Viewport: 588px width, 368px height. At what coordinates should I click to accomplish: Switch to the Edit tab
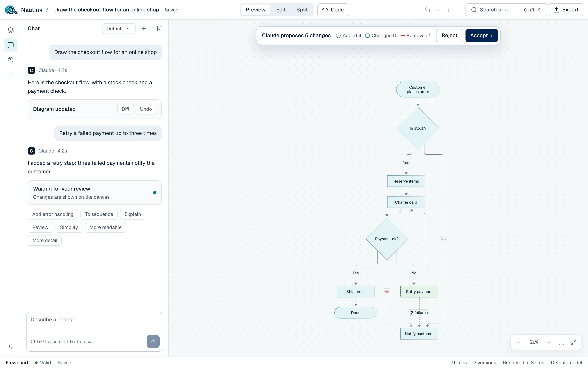tap(281, 10)
